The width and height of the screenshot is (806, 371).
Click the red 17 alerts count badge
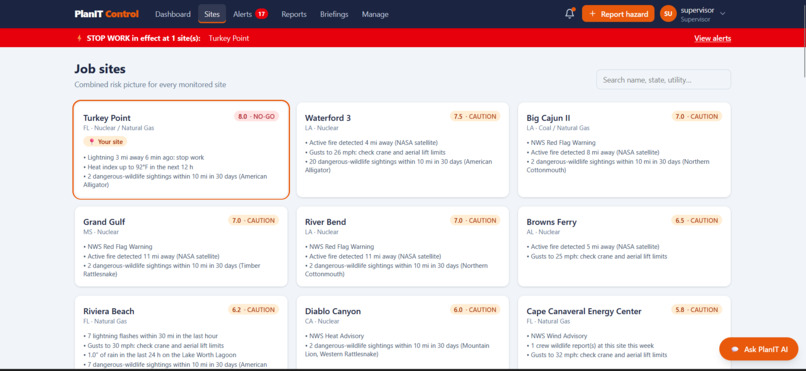click(261, 14)
